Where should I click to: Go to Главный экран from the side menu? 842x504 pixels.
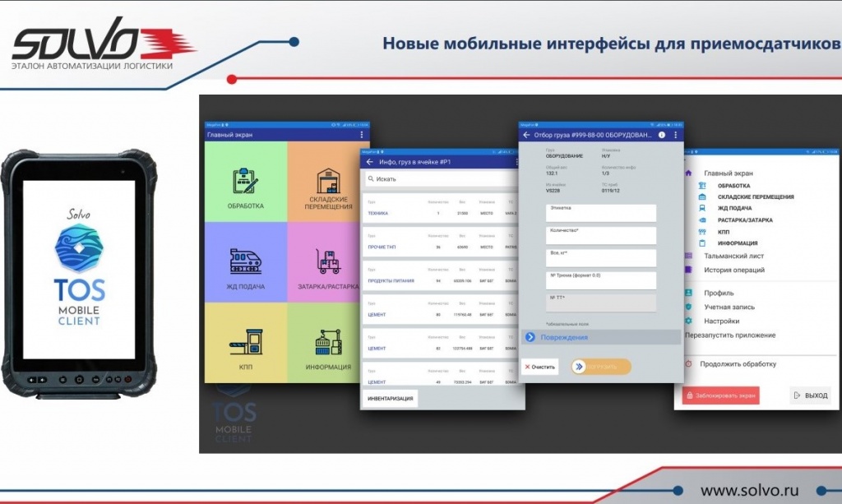(x=729, y=173)
